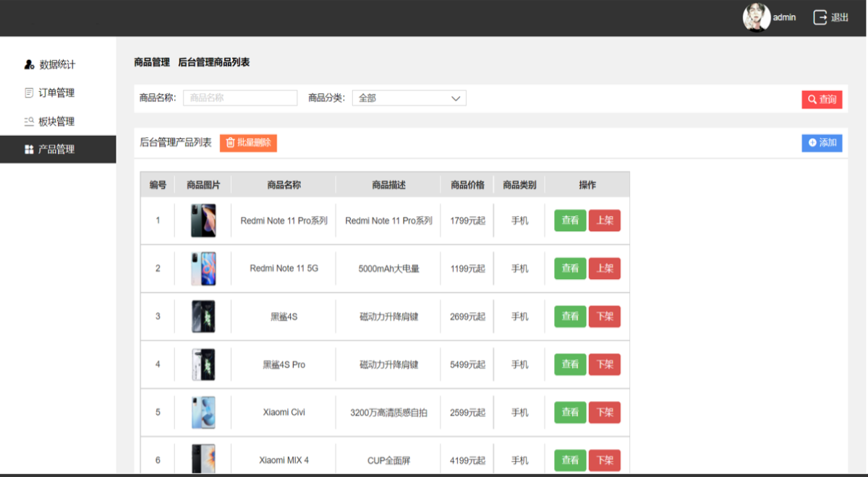Click the red 查询 search button

822,100
